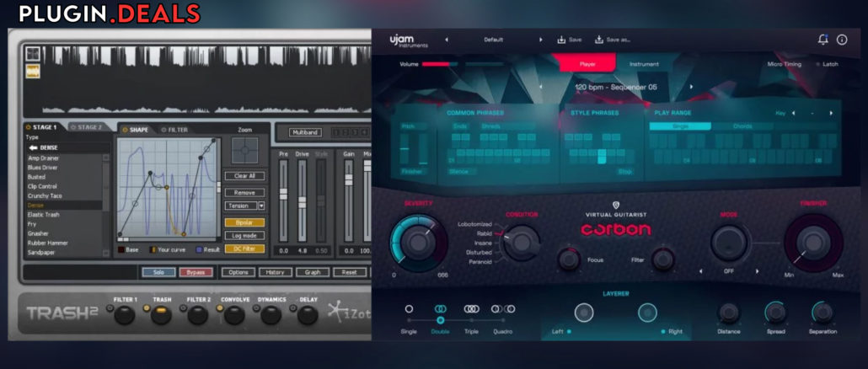Open the STAGE 1 tab
This screenshot has width=868, height=369.
click(45, 127)
